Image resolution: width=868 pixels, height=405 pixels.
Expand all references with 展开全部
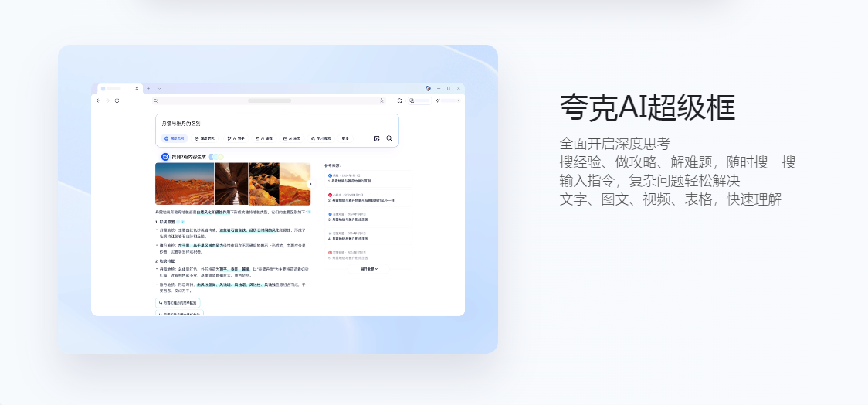pos(368,269)
